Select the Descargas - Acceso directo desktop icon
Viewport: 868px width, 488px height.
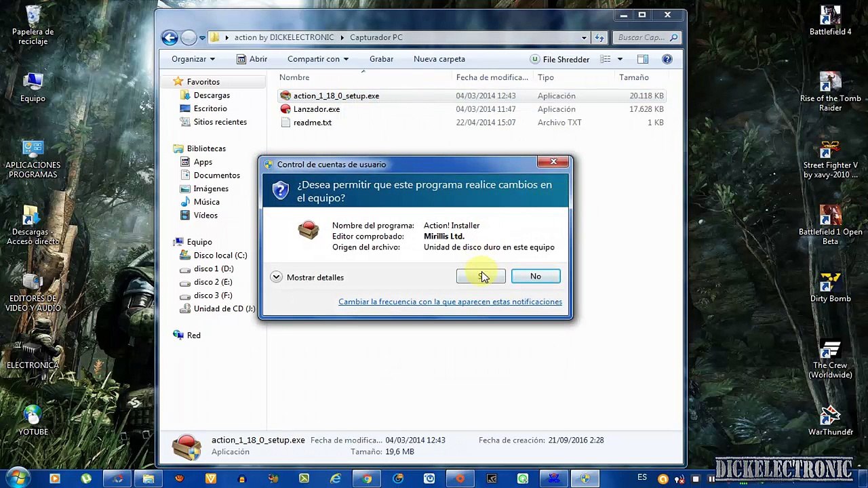click(33, 226)
